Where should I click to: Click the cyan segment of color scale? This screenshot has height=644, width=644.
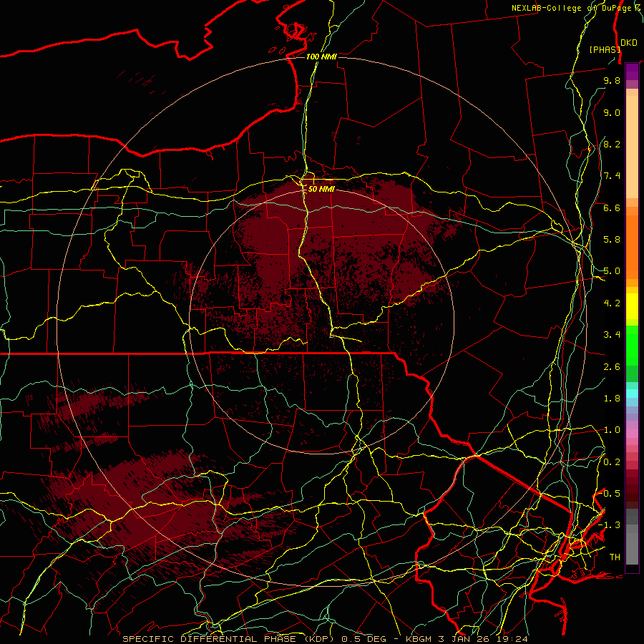tap(632, 394)
